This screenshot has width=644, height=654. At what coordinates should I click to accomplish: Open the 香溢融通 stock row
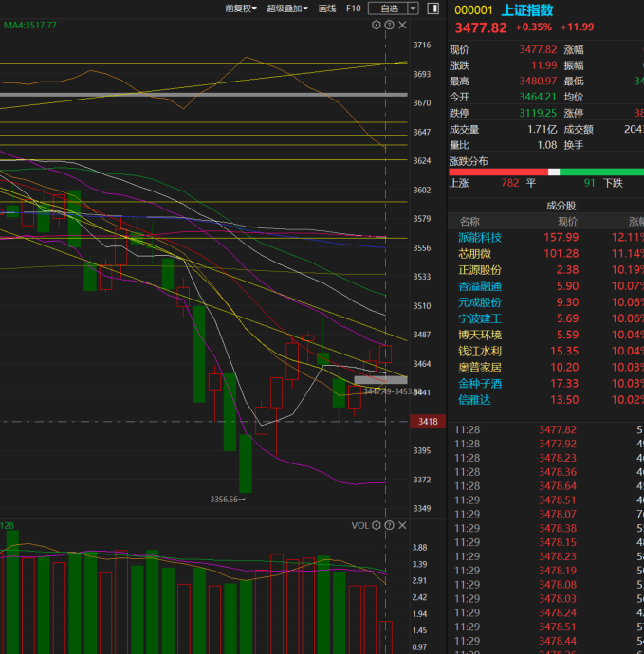point(546,286)
